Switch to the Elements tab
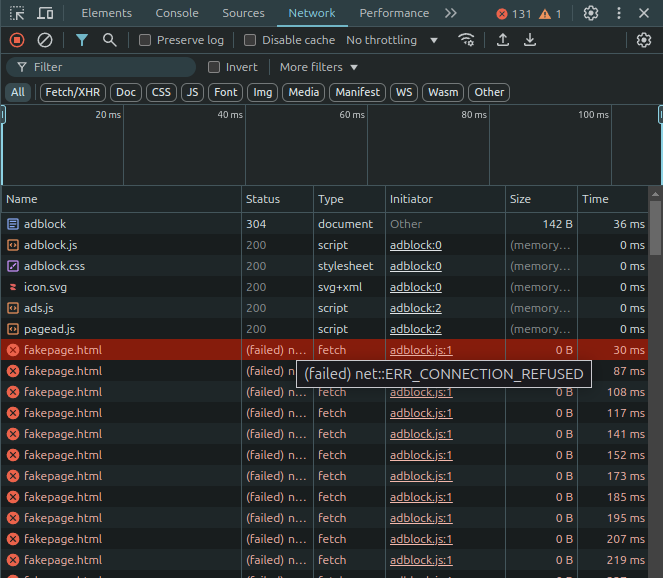 (x=107, y=14)
